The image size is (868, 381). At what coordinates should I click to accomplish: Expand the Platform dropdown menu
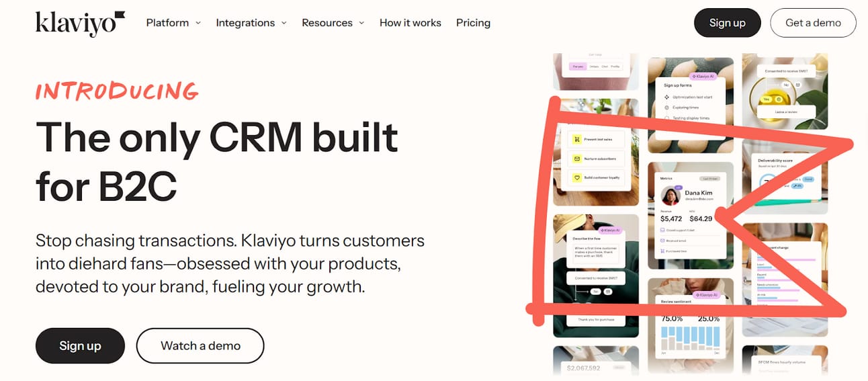(x=173, y=22)
